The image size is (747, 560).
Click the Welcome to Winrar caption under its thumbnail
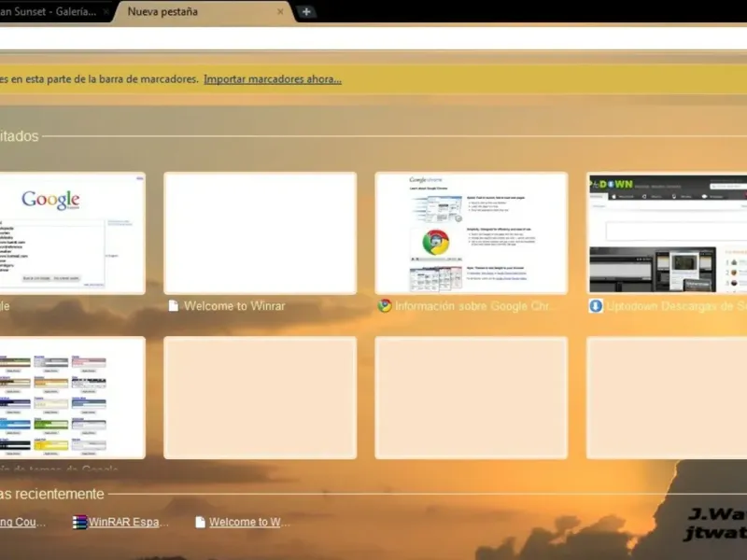click(x=234, y=306)
